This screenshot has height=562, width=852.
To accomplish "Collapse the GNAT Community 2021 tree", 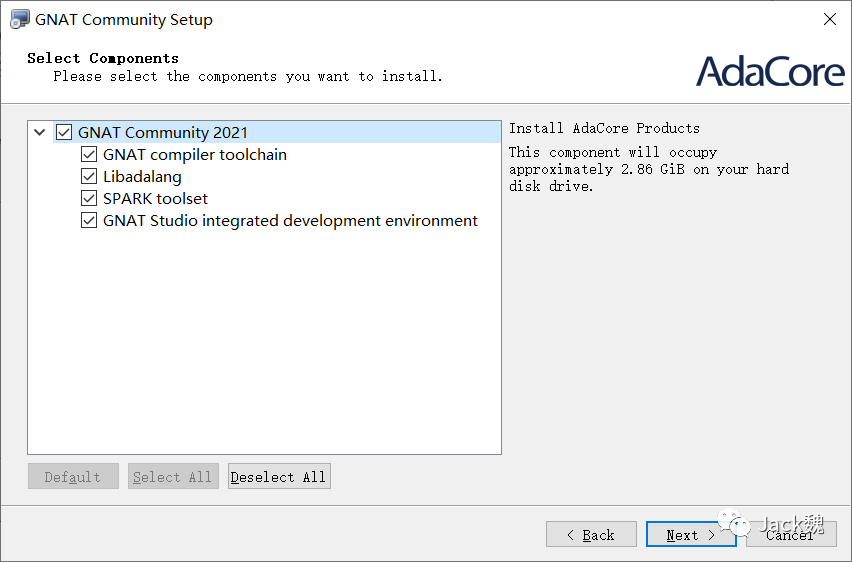I will 40,132.
